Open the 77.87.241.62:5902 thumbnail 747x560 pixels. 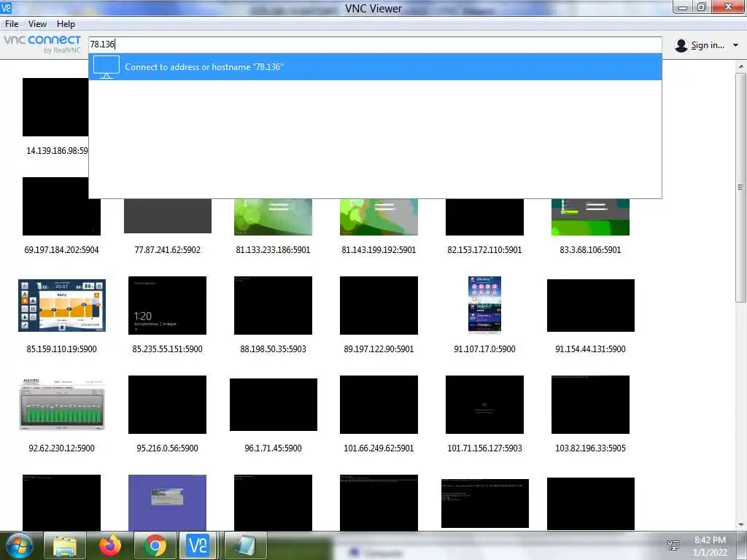pos(167,216)
